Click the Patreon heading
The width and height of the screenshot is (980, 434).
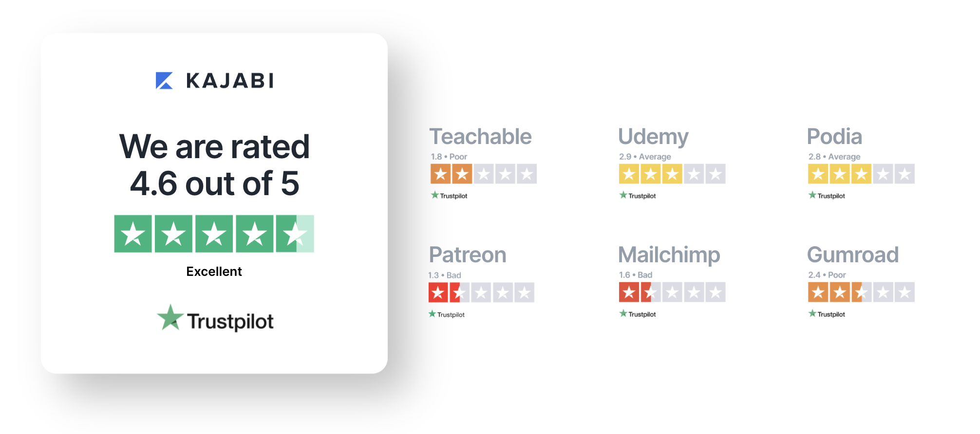[468, 255]
